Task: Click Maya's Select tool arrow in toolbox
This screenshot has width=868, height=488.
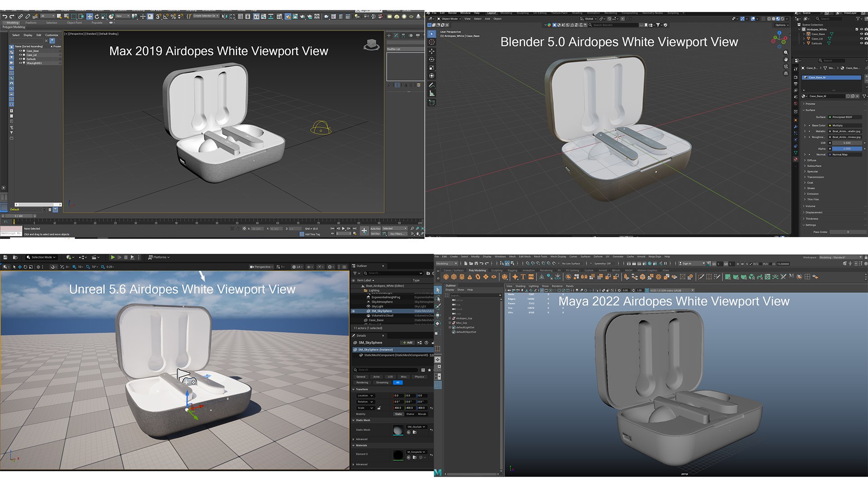Action: (x=438, y=290)
